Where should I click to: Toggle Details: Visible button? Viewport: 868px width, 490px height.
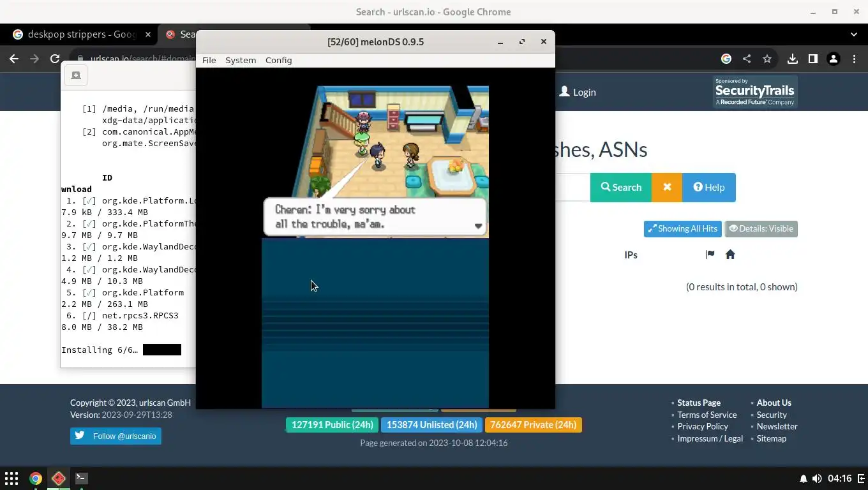tap(761, 228)
